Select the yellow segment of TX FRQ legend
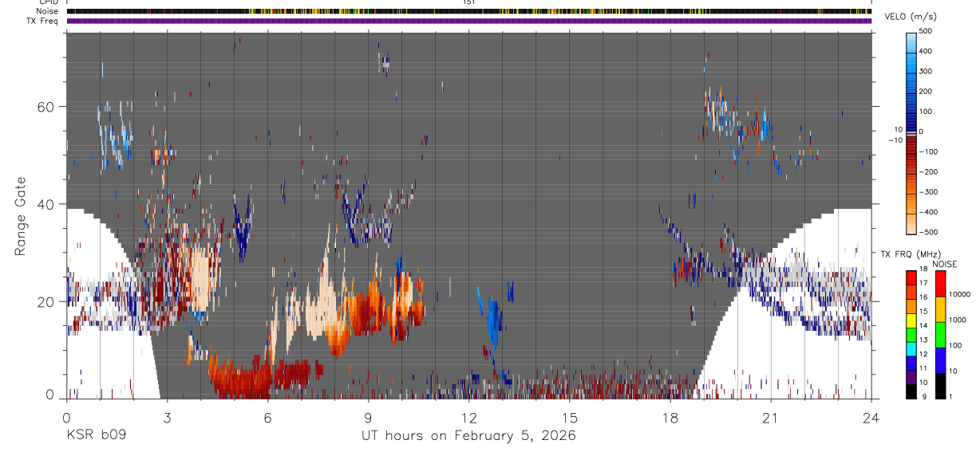 coord(911,320)
